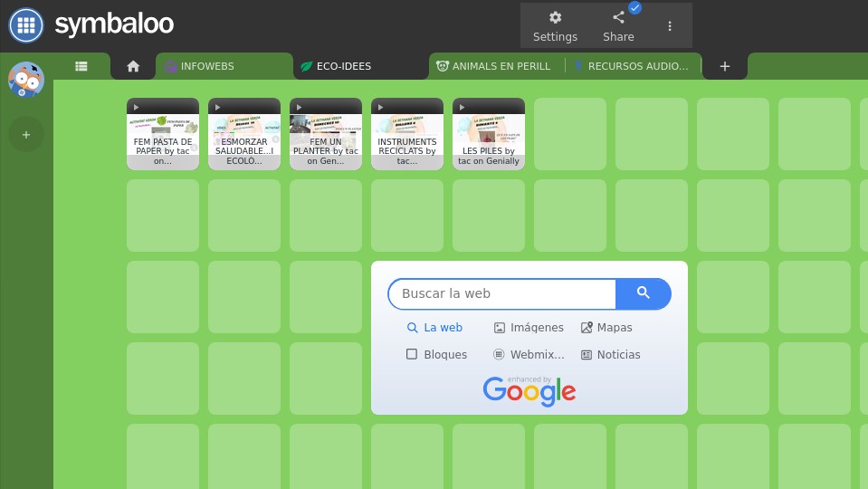Open the LES PILES tile
Screen dimensions: 868x489
click(489, 135)
